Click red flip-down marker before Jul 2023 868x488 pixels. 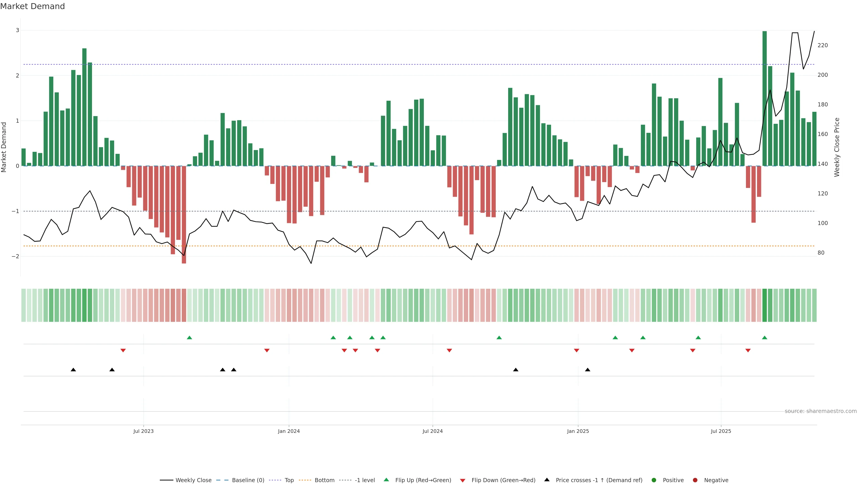[x=123, y=350]
